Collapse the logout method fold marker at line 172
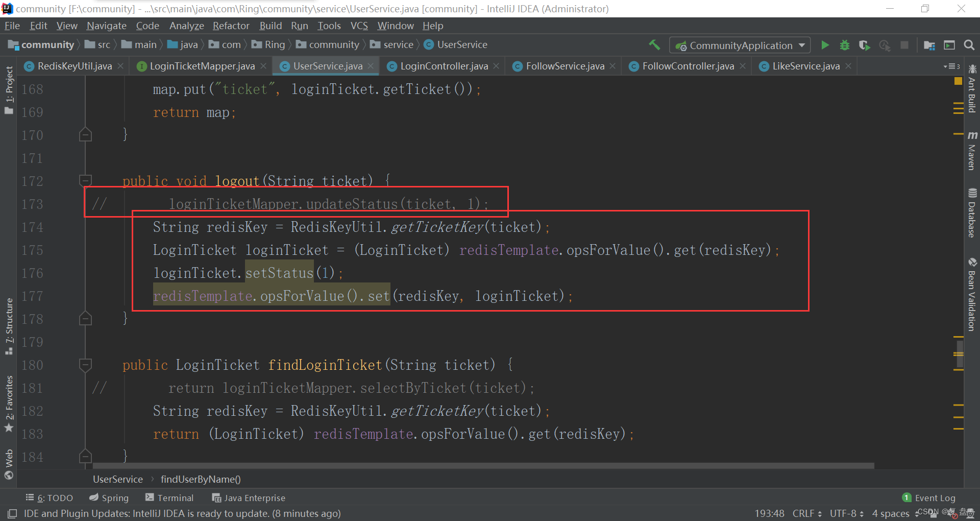Screen dimensions: 980x521 click(x=85, y=180)
